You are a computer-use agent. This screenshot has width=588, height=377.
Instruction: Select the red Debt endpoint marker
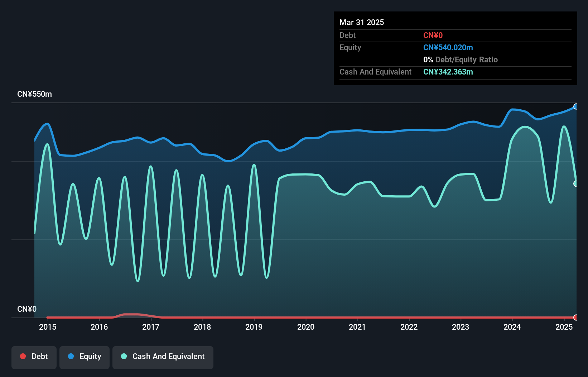pyautogui.click(x=576, y=318)
